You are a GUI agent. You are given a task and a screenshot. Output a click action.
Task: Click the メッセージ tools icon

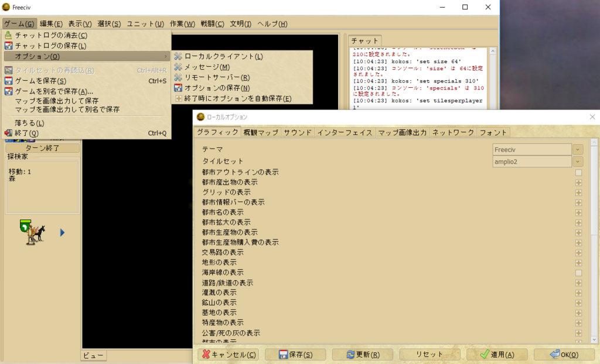pos(178,67)
